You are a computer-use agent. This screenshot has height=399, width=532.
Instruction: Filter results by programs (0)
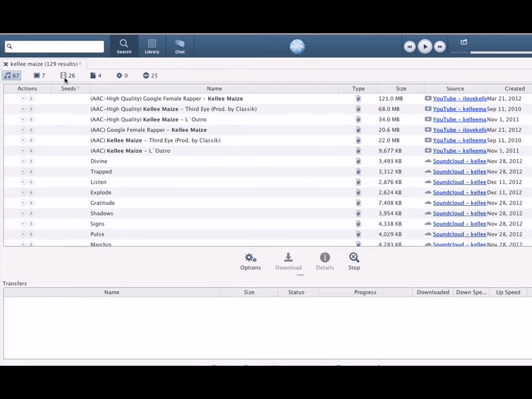click(122, 75)
